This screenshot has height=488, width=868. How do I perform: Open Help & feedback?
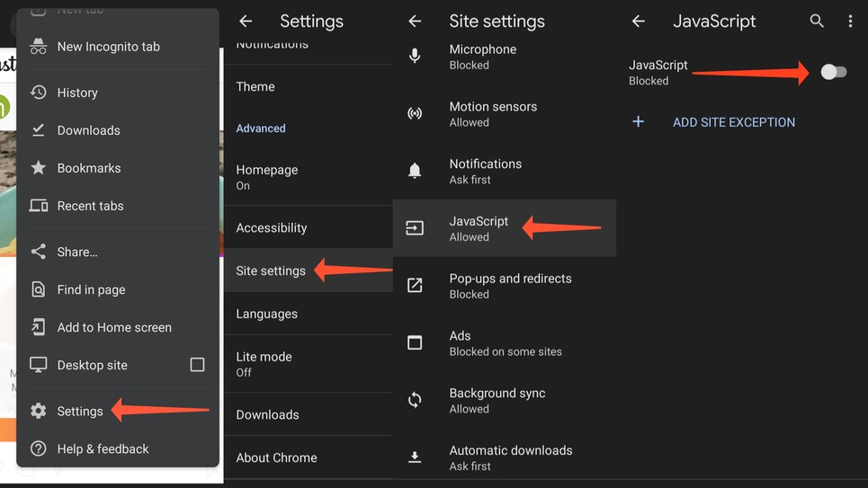[x=103, y=448]
